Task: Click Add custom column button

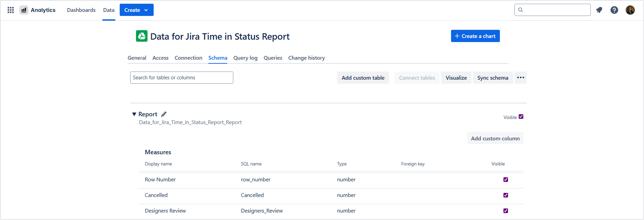Action: (x=495, y=138)
